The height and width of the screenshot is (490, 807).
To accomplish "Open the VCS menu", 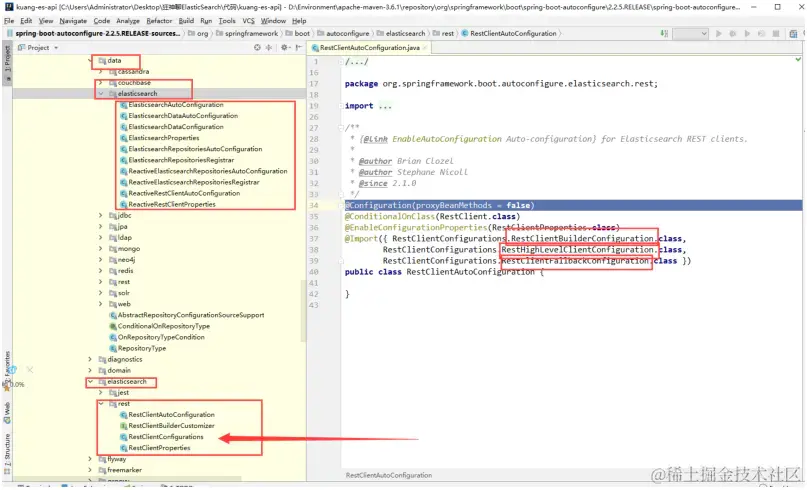I will click(x=249, y=21).
